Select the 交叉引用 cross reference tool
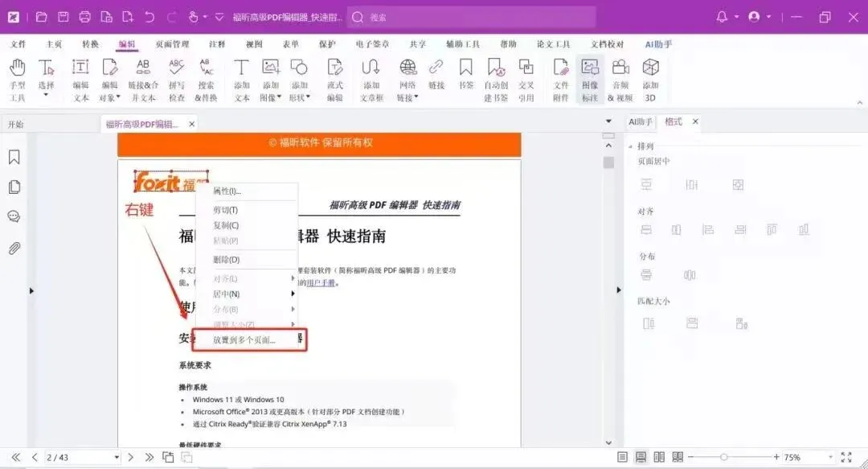The image size is (868, 469). coord(526,80)
